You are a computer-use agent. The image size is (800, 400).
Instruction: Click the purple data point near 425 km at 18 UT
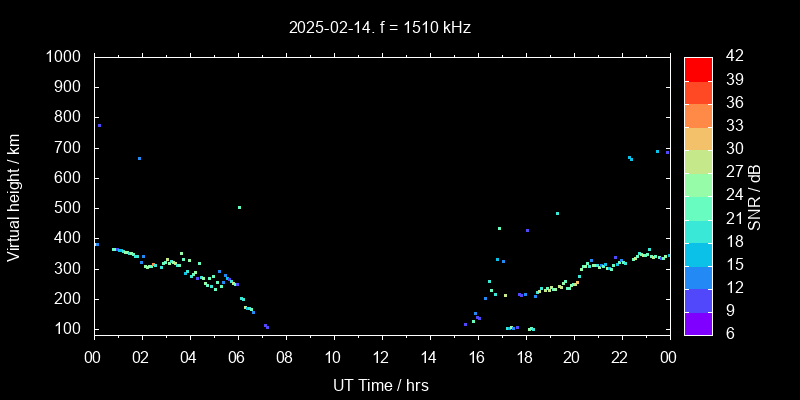[x=527, y=230]
